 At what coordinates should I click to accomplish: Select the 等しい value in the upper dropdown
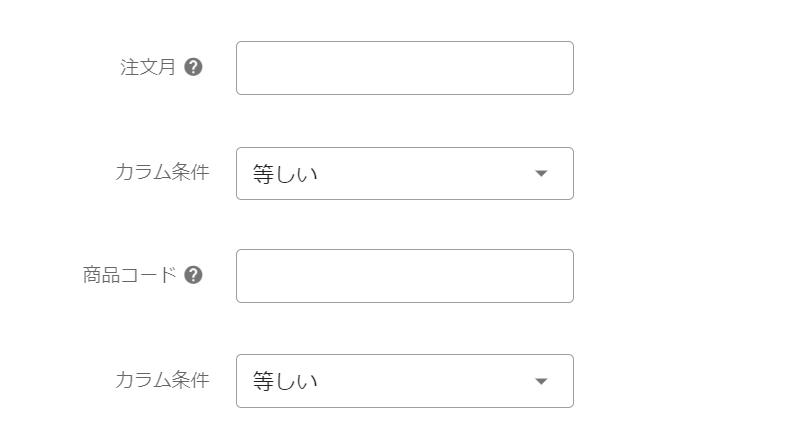(x=285, y=175)
